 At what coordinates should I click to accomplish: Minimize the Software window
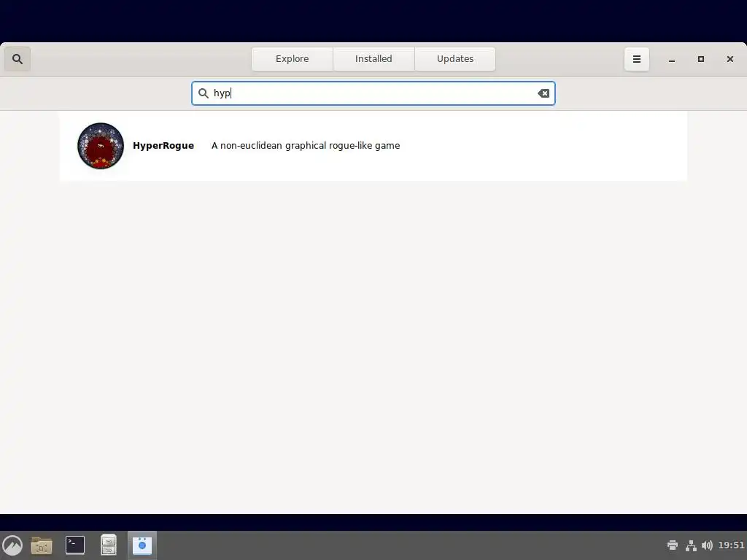(672, 59)
